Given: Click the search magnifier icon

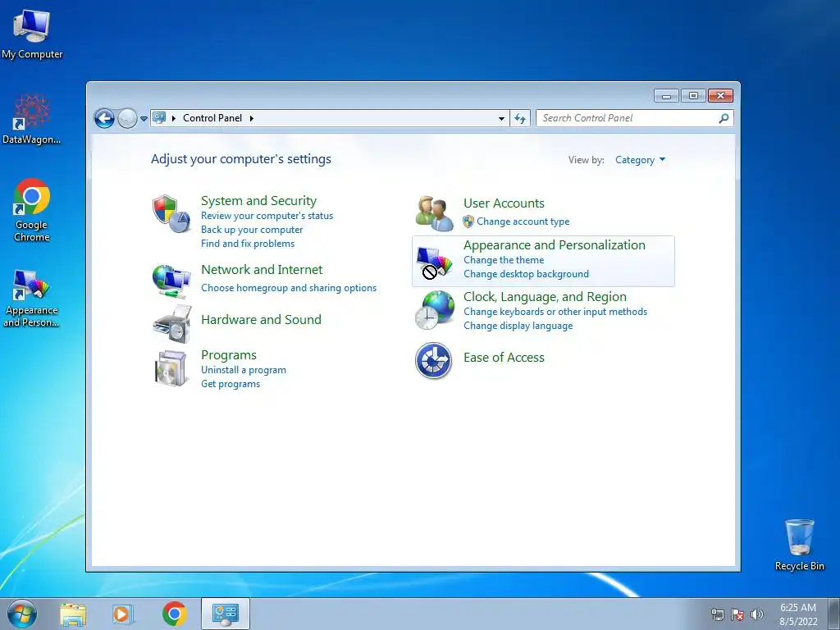Looking at the screenshot, I should 724,118.
